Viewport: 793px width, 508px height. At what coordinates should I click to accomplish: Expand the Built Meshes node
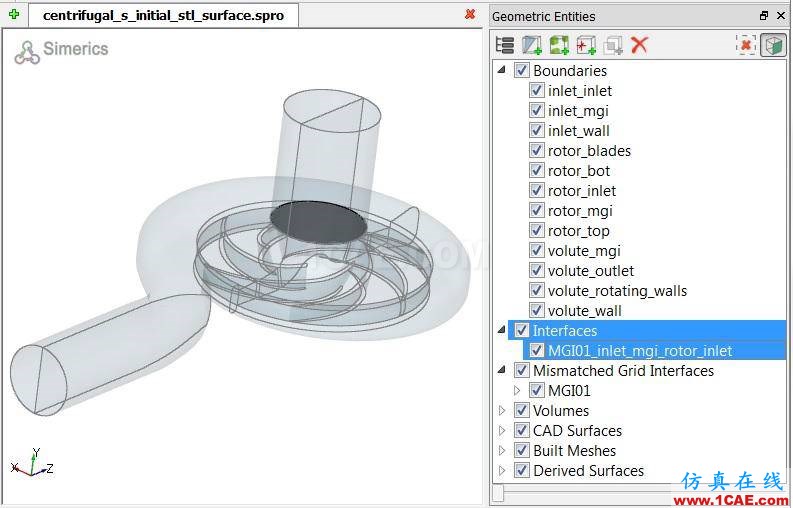(x=502, y=450)
